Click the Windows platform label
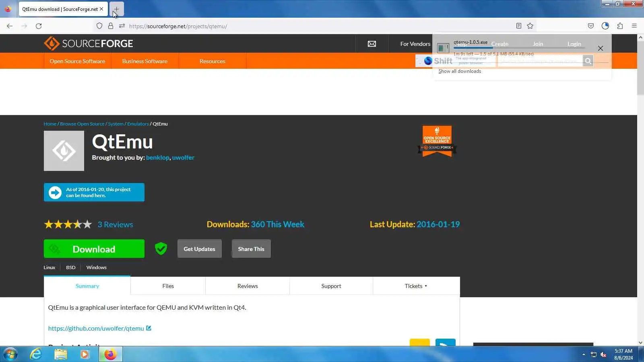 tap(97, 267)
